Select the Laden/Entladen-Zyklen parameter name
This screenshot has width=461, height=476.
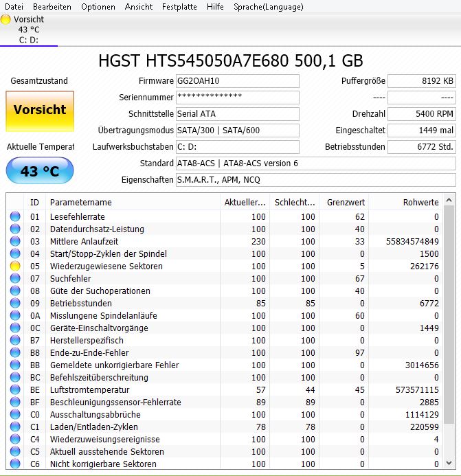tap(94, 427)
